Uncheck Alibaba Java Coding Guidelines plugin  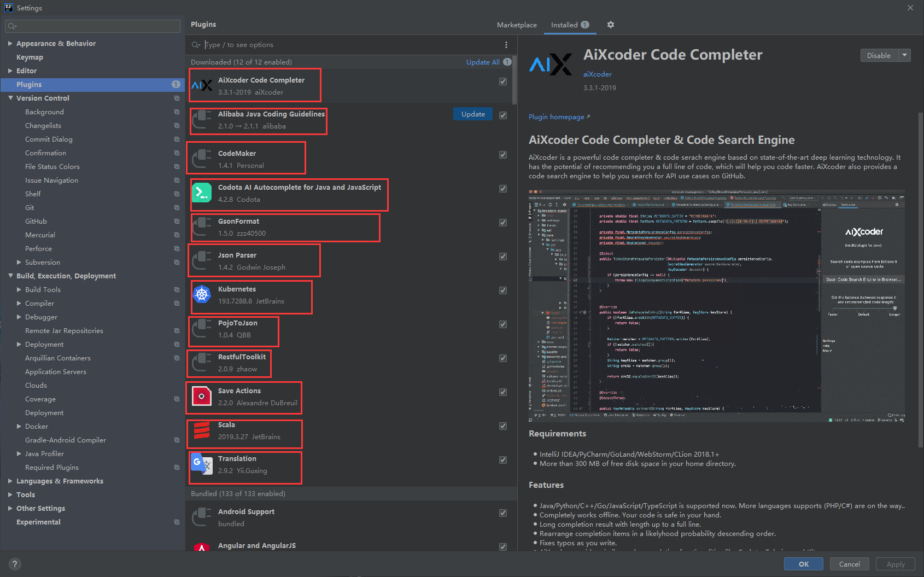[x=503, y=115]
